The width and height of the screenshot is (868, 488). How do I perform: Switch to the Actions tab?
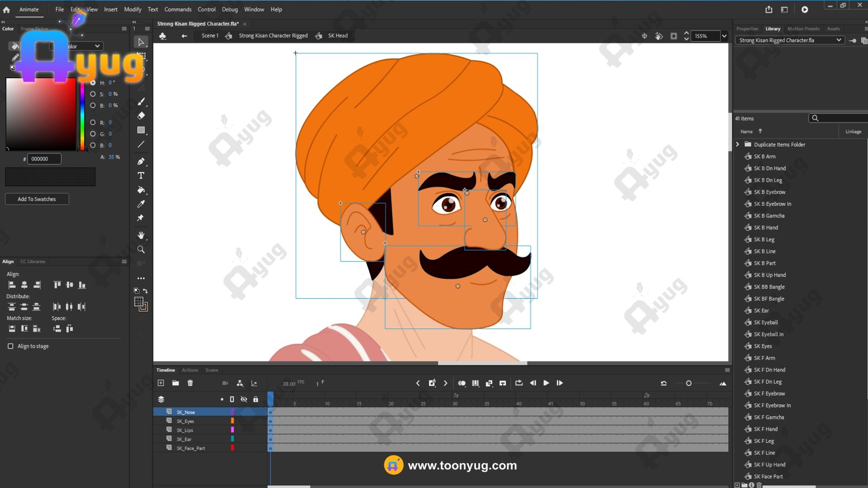click(190, 370)
